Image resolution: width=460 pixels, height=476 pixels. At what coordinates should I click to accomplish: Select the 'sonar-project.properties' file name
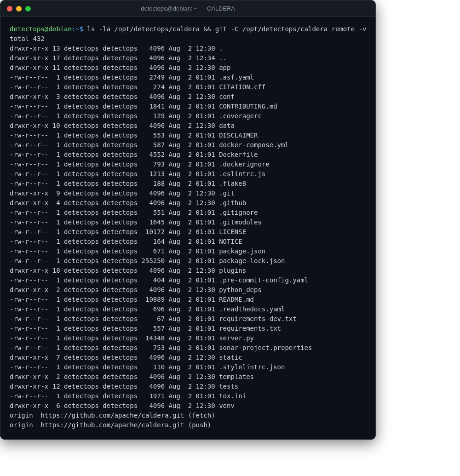tap(265, 348)
